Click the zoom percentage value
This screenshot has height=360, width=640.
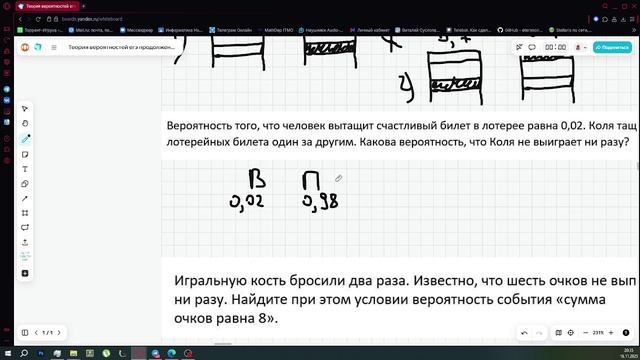tap(598, 333)
